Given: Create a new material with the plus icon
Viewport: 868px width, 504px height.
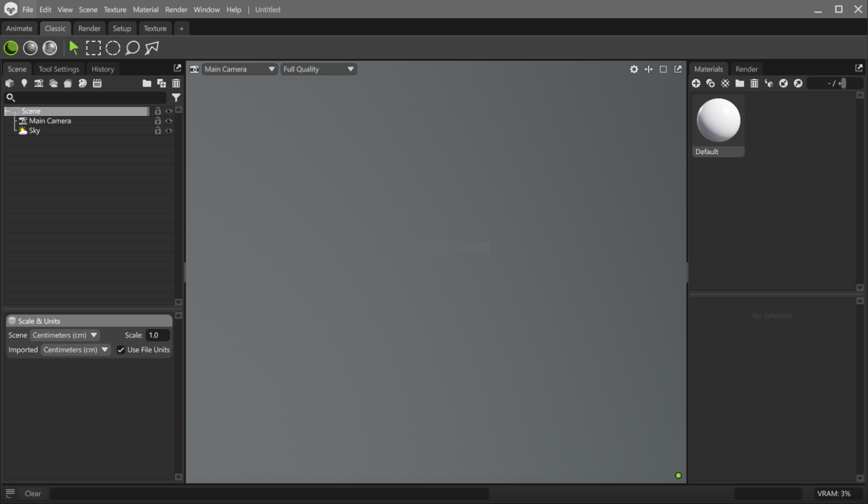Looking at the screenshot, I should pyautogui.click(x=696, y=83).
